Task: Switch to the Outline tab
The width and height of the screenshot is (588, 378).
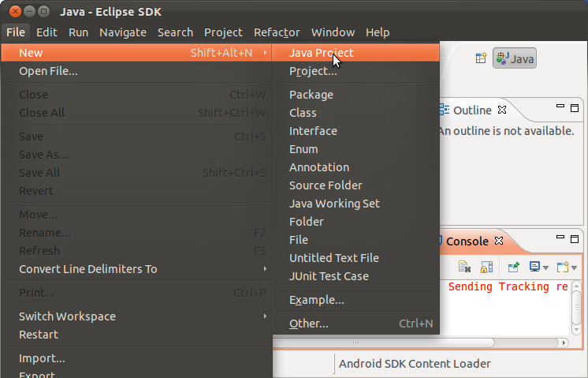Action: (x=472, y=110)
